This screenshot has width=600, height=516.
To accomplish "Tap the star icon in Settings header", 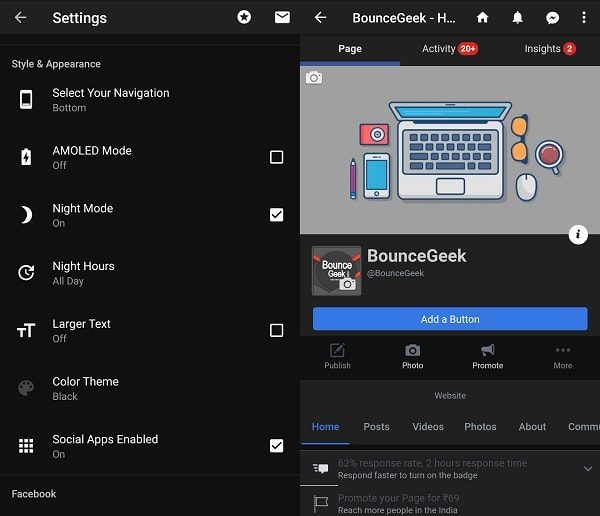I will (x=244, y=17).
